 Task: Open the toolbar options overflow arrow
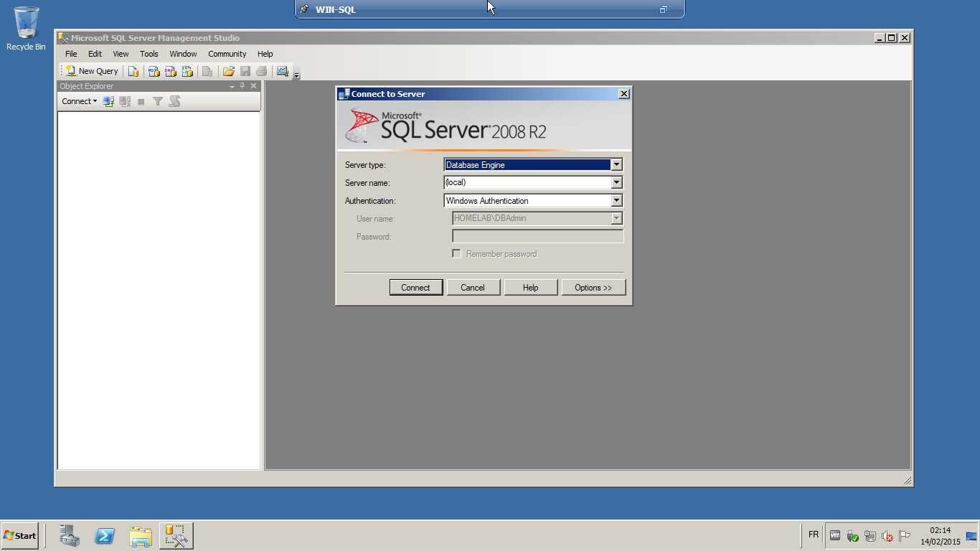tap(297, 75)
